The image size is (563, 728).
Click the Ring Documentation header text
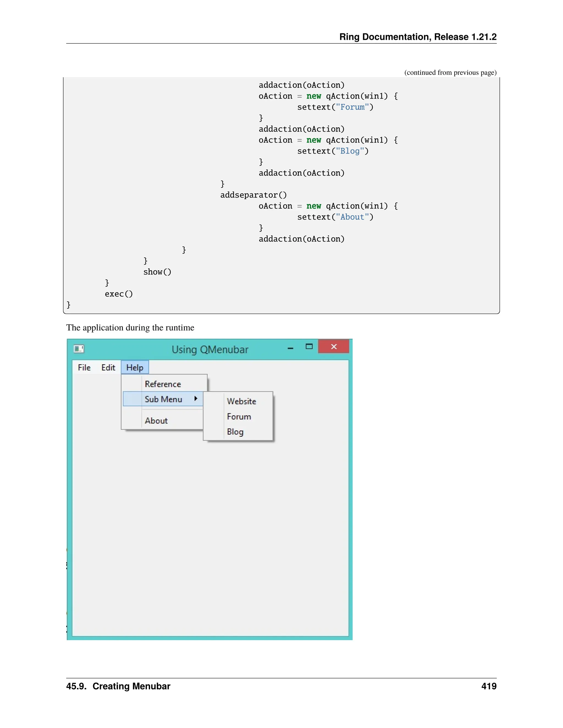click(x=418, y=37)
